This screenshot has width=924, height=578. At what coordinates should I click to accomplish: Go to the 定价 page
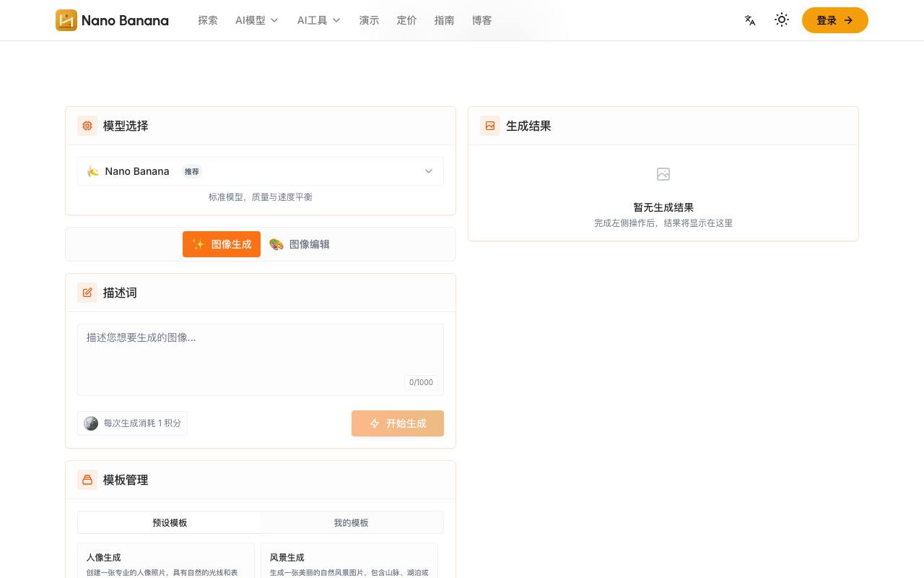407,20
